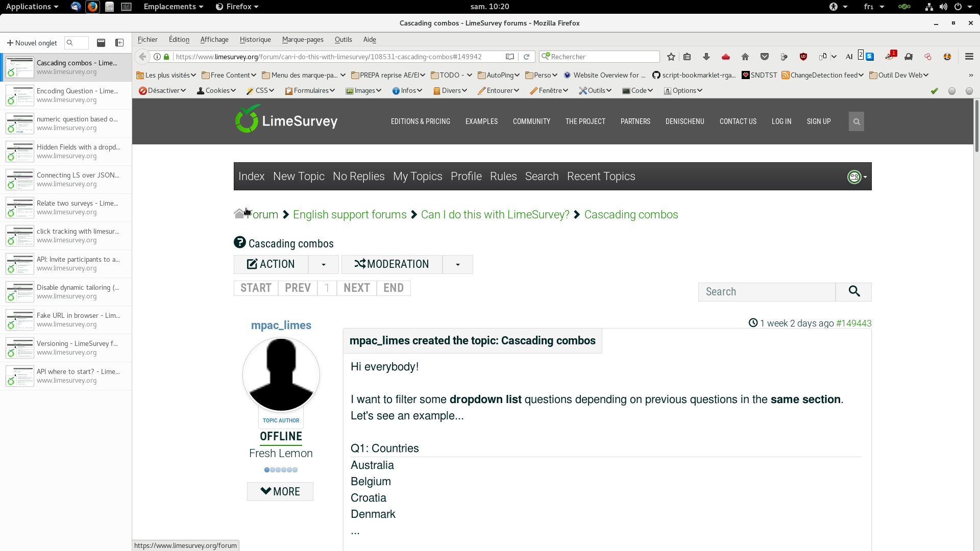Toggle sidebar tab view mode button
The height and width of the screenshot is (551, 980).
click(x=101, y=43)
